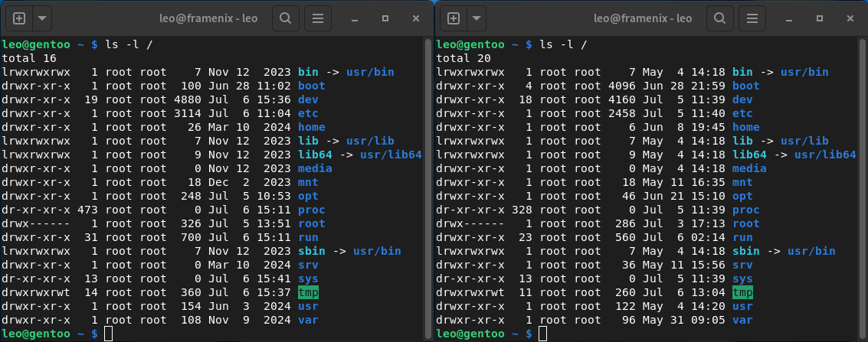Click 'home' in left terminal listing
Image resolution: width=868 pixels, height=342 pixels.
click(312, 127)
